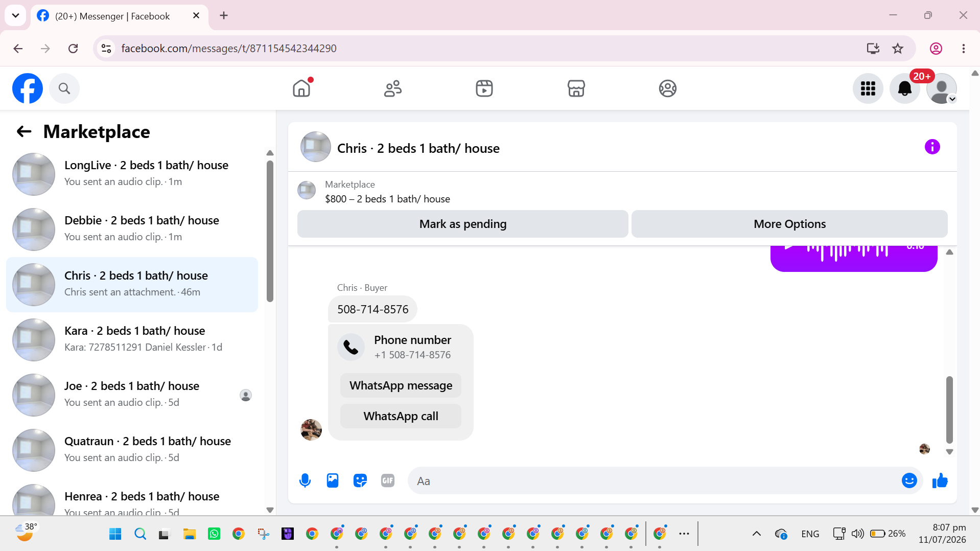Click the 508-714-8576 message bubble
The width and height of the screenshot is (980, 551).
[x=373, y=309]
